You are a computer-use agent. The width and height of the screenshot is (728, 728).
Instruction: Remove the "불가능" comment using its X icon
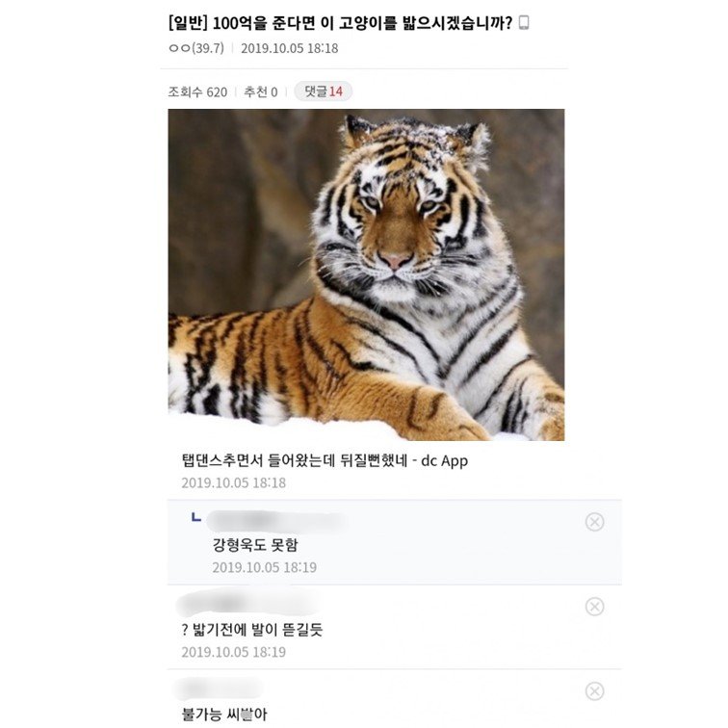tap(594, 691)
